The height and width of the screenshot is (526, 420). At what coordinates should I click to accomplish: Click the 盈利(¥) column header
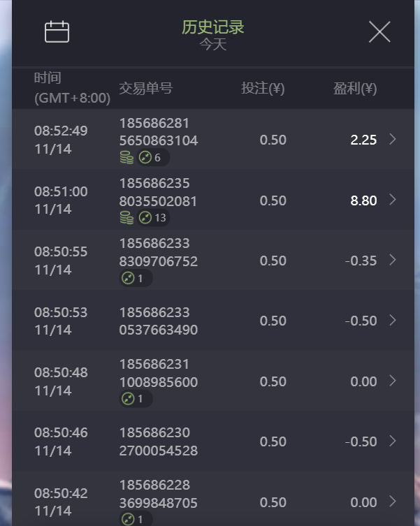[x=355, y=89]
